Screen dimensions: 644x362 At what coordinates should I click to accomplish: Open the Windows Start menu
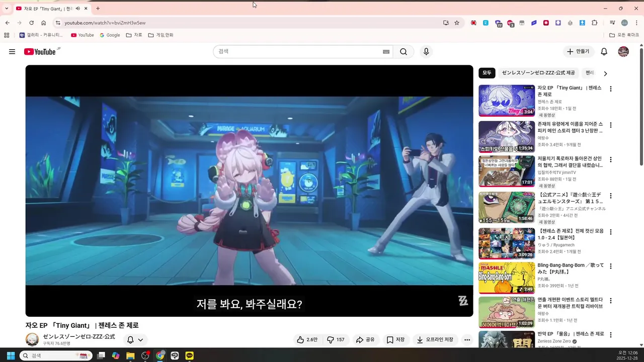click(11, 355)
